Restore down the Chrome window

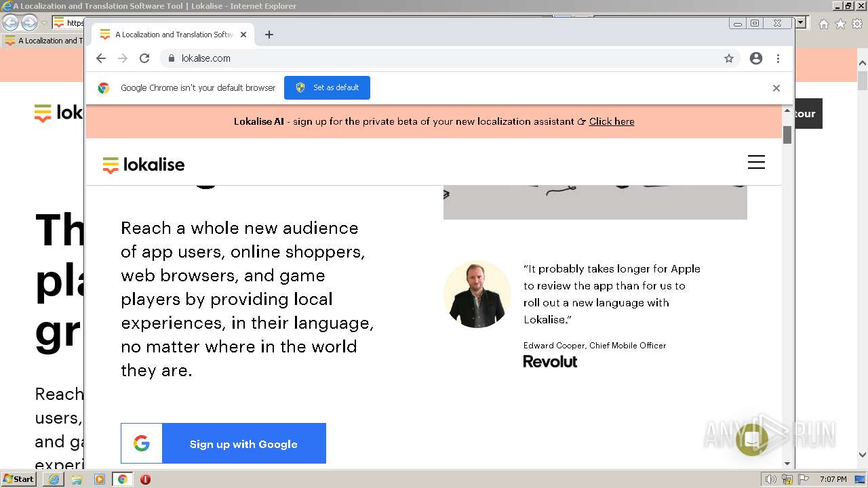[x=755, y=23]
